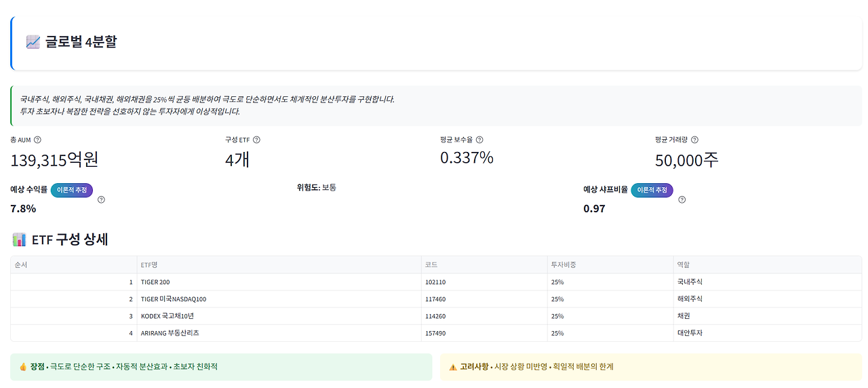Click the 위험도: 보통 label
868x388 pixels.
click(317, 187)
